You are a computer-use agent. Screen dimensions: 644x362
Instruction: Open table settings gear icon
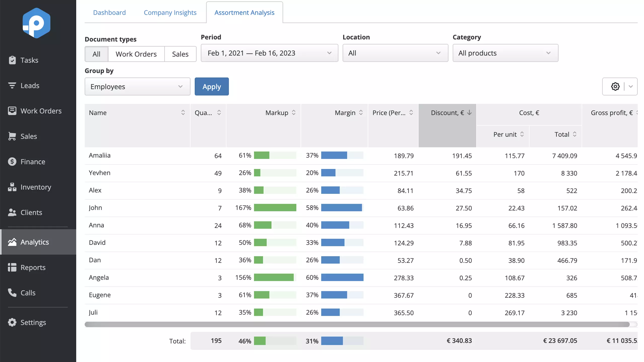(x=615, y=86)
